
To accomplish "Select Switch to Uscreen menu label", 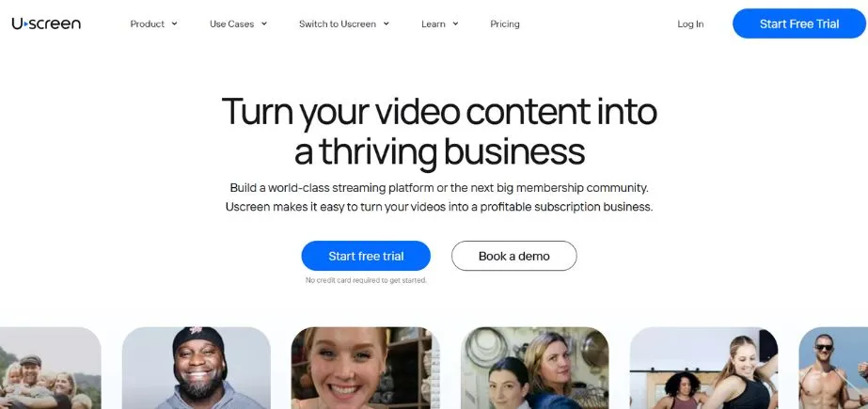I will coord(337,24).
